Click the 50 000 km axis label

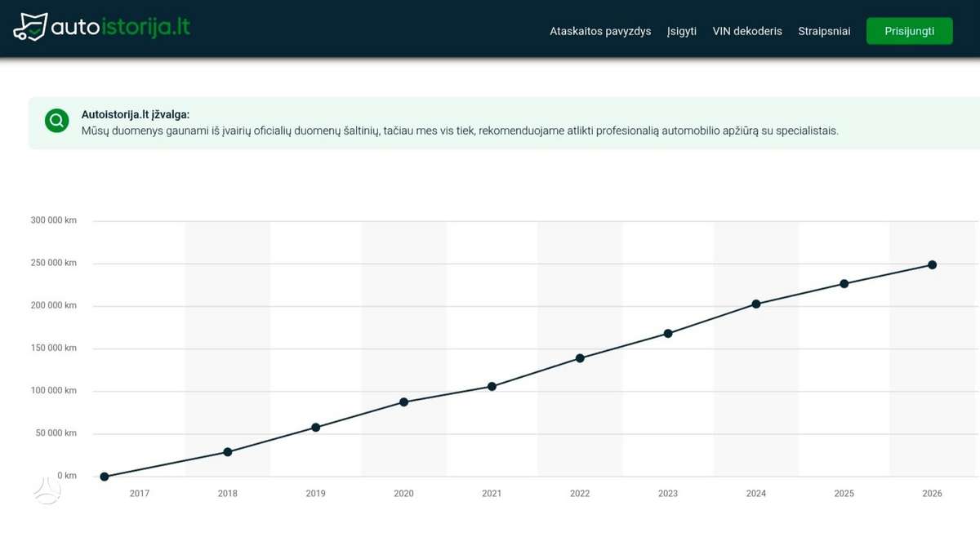[x=56, y=433]
